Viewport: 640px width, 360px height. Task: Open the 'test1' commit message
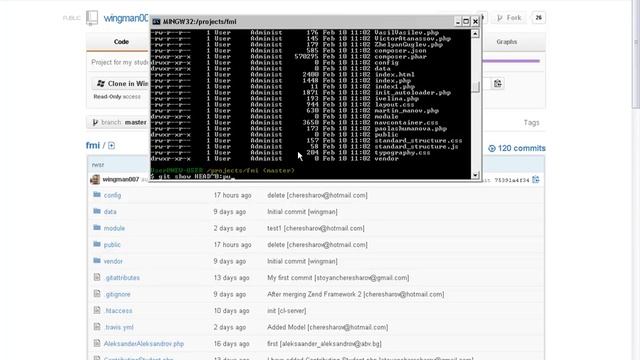click(x=316, y=228)
